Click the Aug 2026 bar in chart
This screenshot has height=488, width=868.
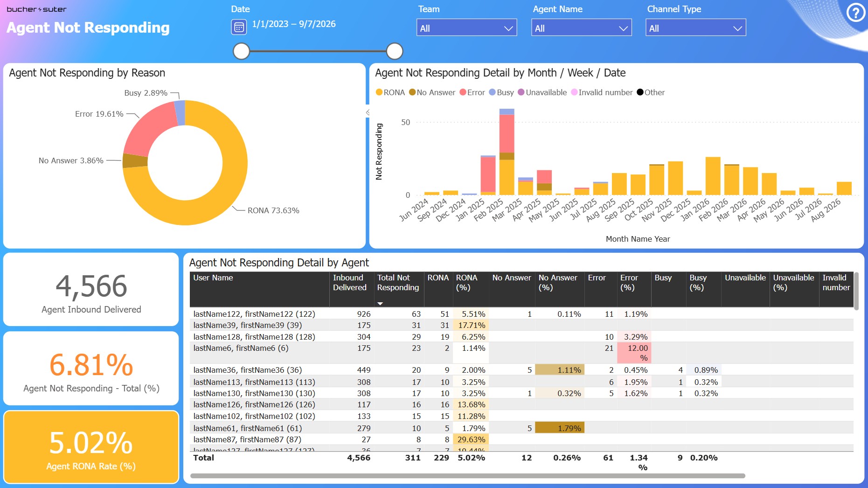(844, 188)
